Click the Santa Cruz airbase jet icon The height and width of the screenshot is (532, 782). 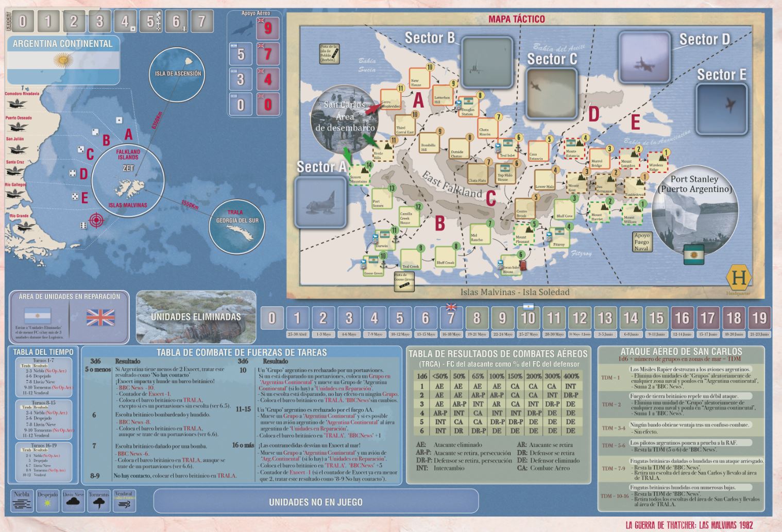click(x=15, y=172)
